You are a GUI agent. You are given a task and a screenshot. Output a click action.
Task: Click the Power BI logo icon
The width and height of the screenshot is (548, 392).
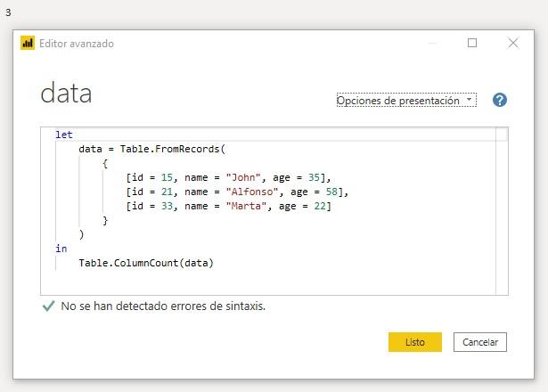[x=28, y=43]
